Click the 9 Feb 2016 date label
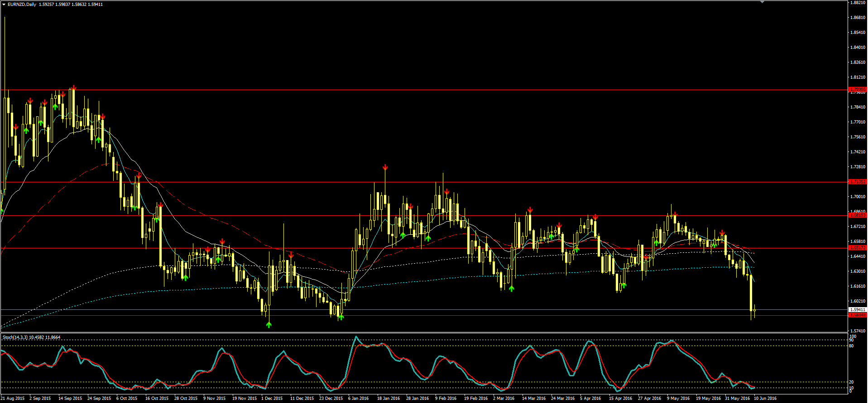The width and height of the screenshot is (868, 403). click(x=446, y=398)
